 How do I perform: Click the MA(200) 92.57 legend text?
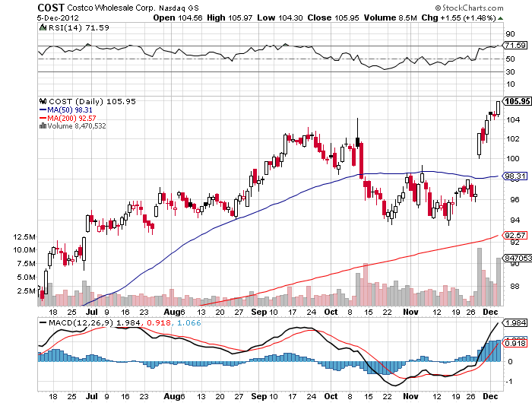71,118
